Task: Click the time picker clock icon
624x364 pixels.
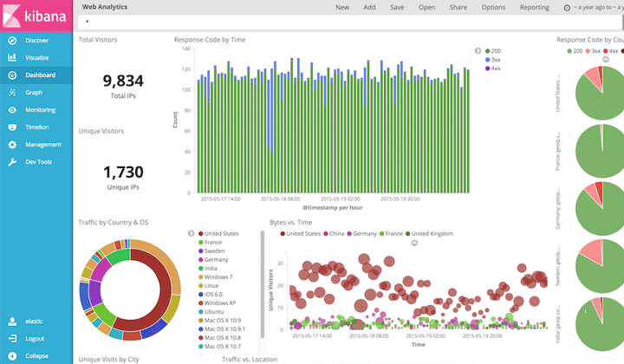Action: [567, 8]
